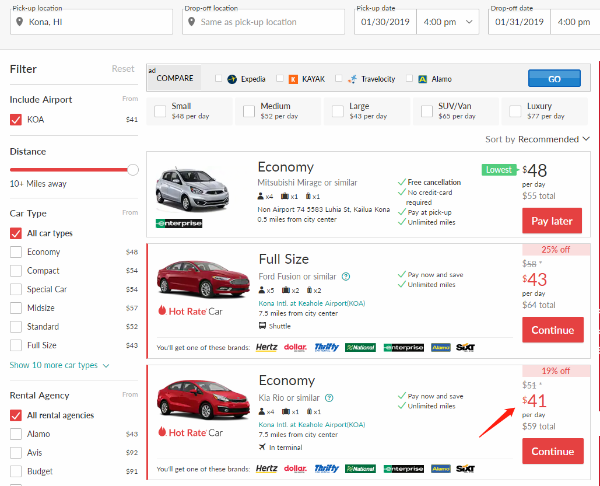The height and width of the screenshot is (486, 600).
Task: Click the Shuttle bus icon
Action: pyautogui.click(x=262, y=326)
